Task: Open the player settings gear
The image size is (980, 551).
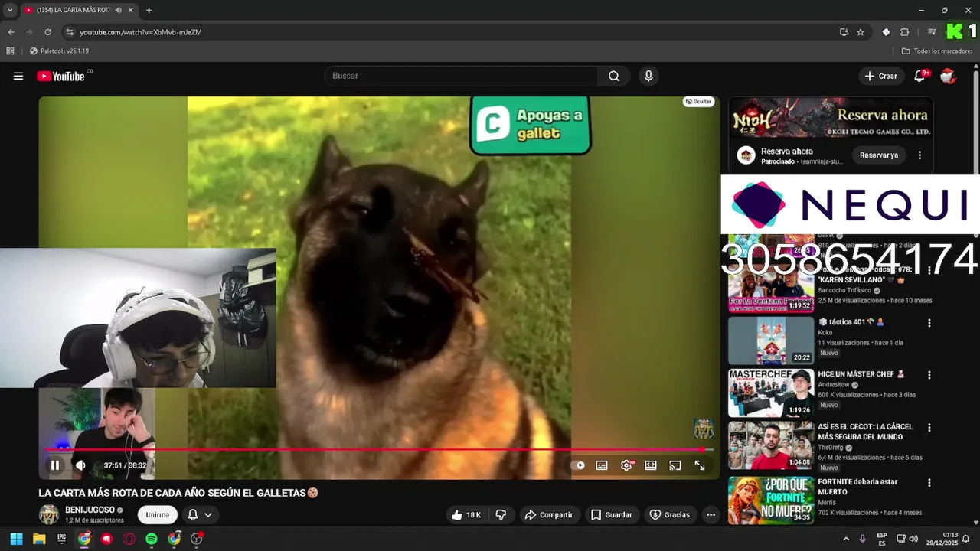Action: coord(626,465)
